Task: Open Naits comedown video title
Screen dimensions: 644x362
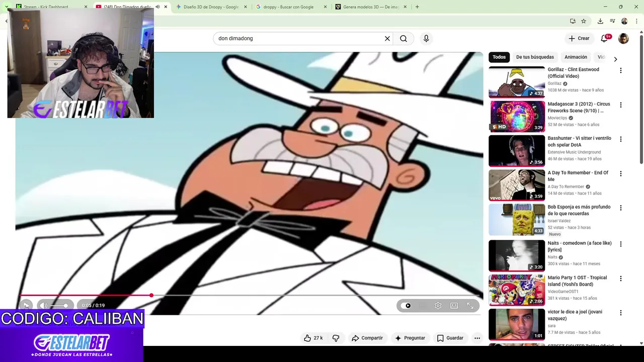Action: 580,246
